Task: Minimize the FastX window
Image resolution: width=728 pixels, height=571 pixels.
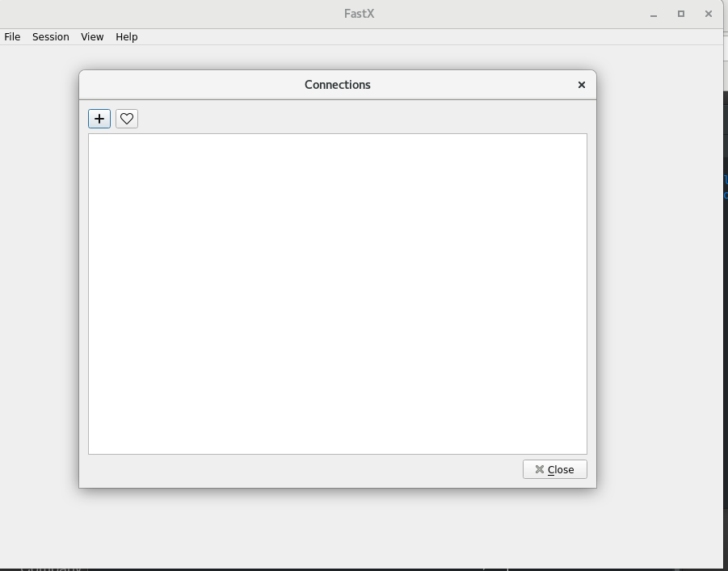Action: click(x=654, y=15)
